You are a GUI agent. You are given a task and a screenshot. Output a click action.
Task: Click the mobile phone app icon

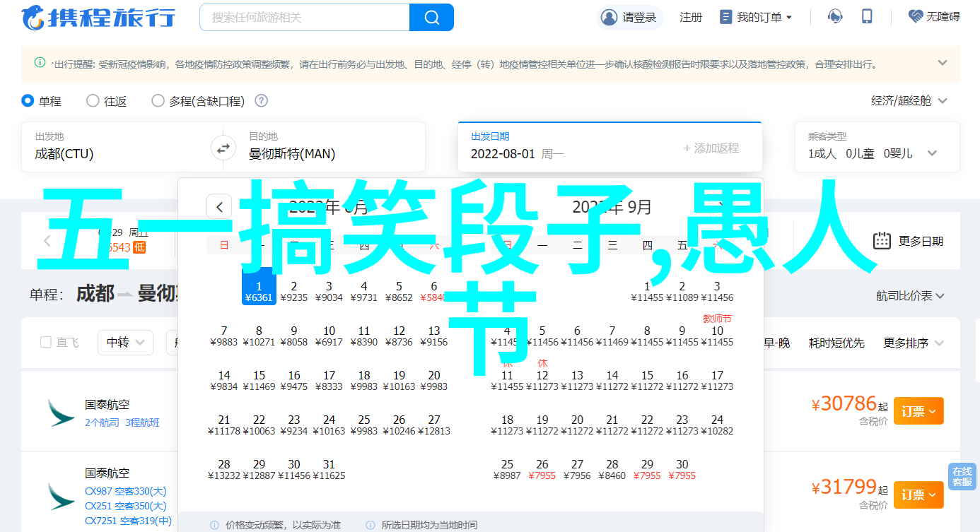[868, 17]
